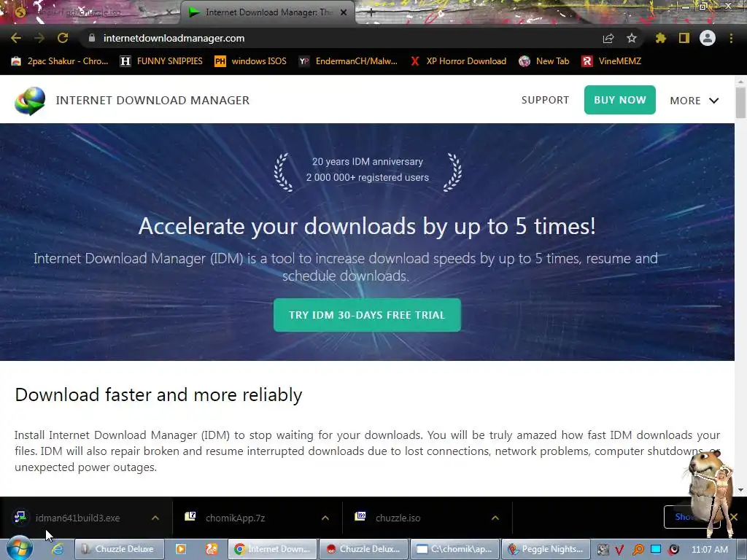747x560 pixels.
Task: Open the Chrome three-dot menu
Action: [x=731, y=38]
